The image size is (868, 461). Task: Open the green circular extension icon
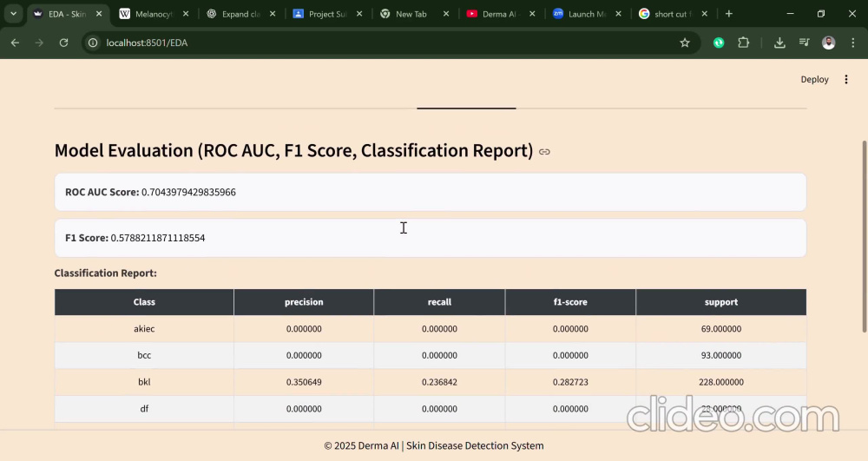(719, 43)
